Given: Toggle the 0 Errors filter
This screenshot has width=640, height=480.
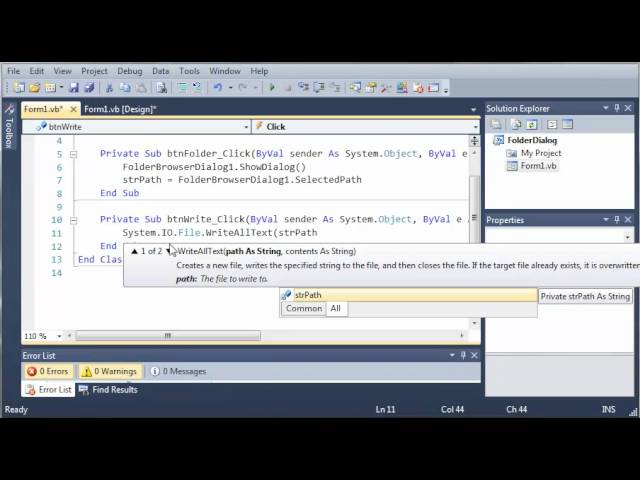Looking at the screenshot, I should pyautogui.click(x=48, y=371).
